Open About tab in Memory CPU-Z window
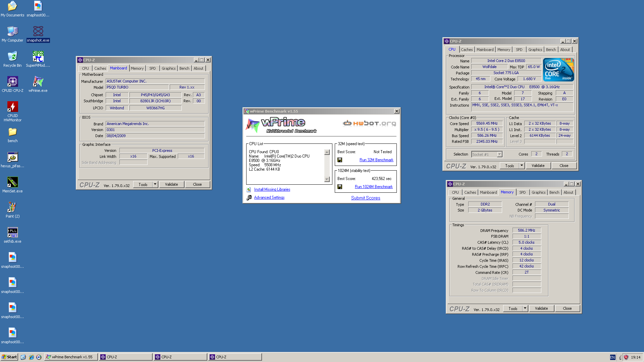Screen dimensions: 644x362 tap(568, 192)
